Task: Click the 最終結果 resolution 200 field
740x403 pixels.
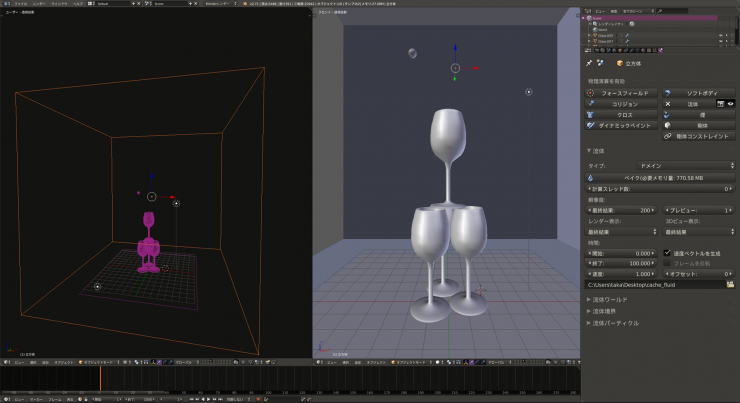Action: [x=621, y=210]
